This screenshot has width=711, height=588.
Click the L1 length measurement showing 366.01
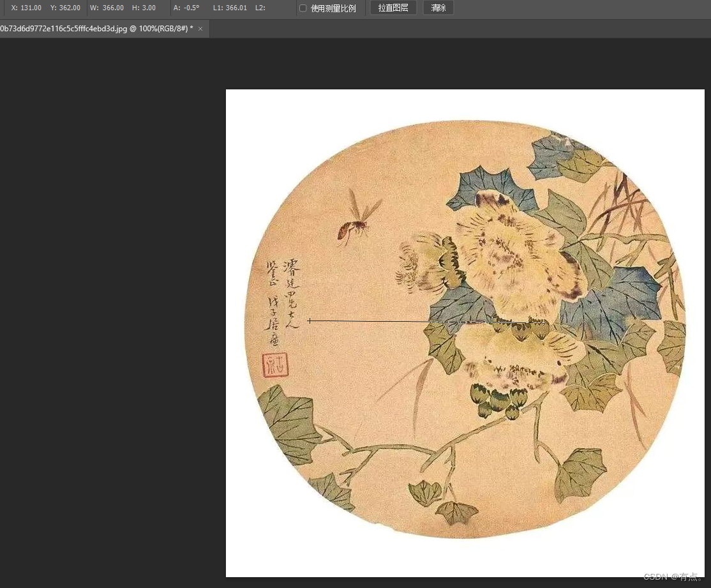(229, 8)
